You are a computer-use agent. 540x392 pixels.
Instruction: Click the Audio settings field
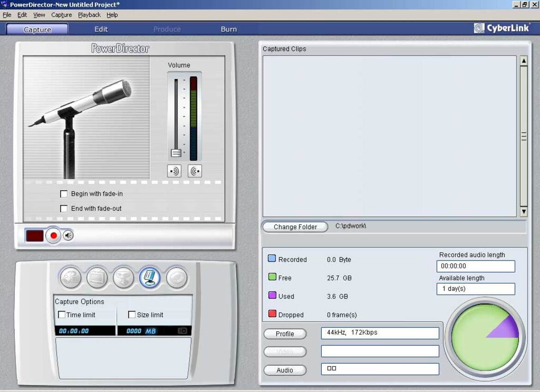[380, 369]
